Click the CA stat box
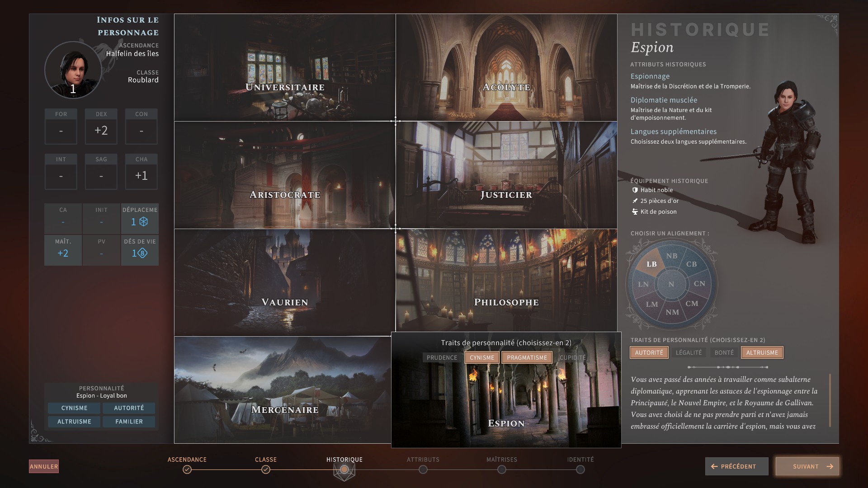Screen dimensions: 868x488 tap(63, 218)
